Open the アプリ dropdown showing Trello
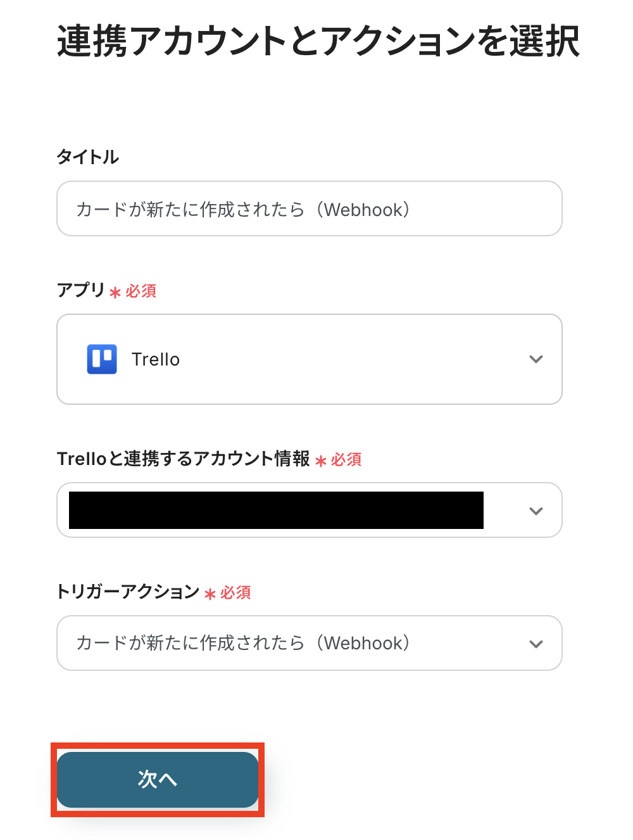The height and width of the screenshot is (840, 633). click(309, 359)
